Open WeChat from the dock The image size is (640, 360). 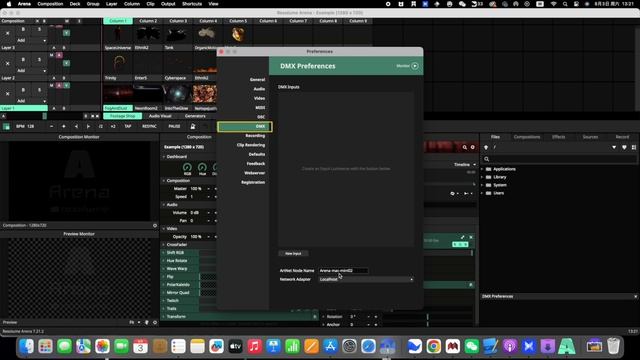click(471, 346)
